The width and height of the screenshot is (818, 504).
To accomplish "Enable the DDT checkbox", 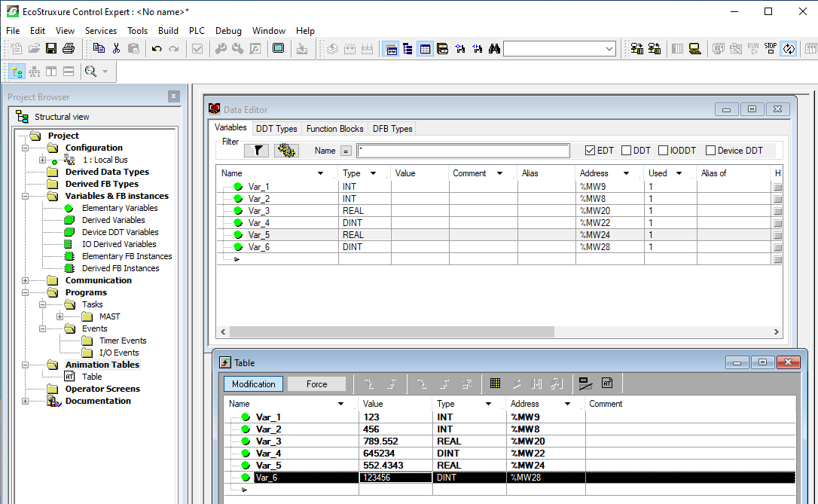I will click(627, 150).
